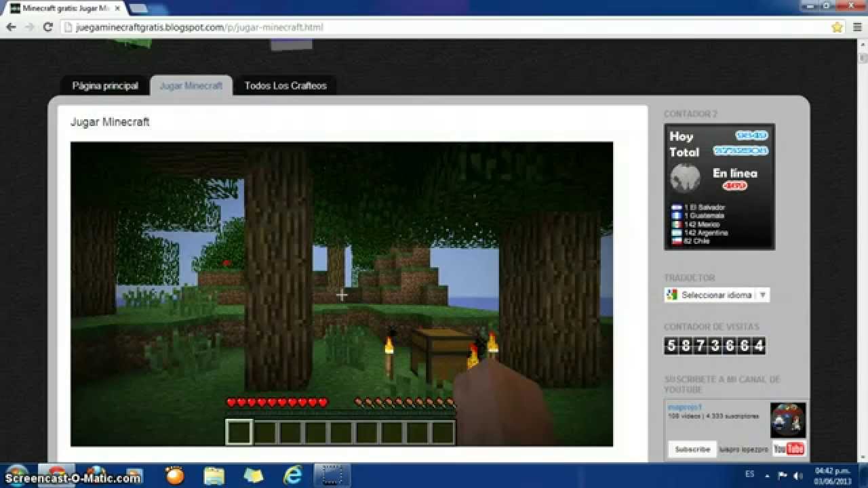Click the ES language indicator in the tray
The width and height of the screenshot is (868, 488).
(x=750, y=475)
